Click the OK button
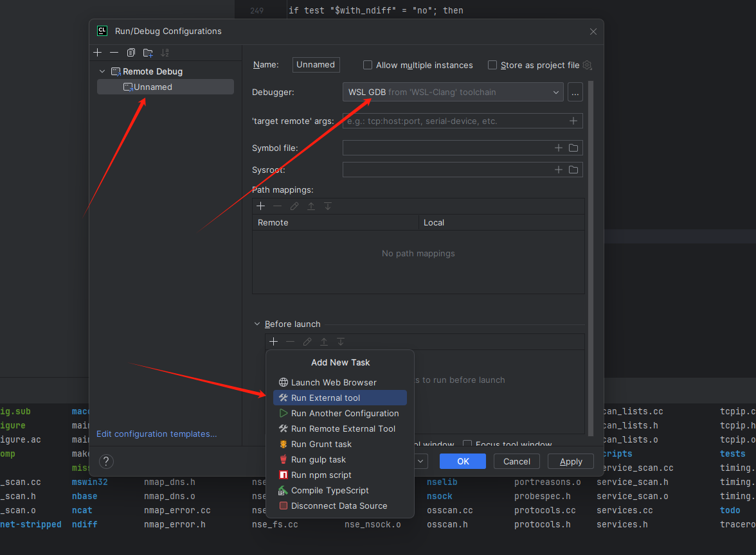Screen dimensions: 756x555 463,461
